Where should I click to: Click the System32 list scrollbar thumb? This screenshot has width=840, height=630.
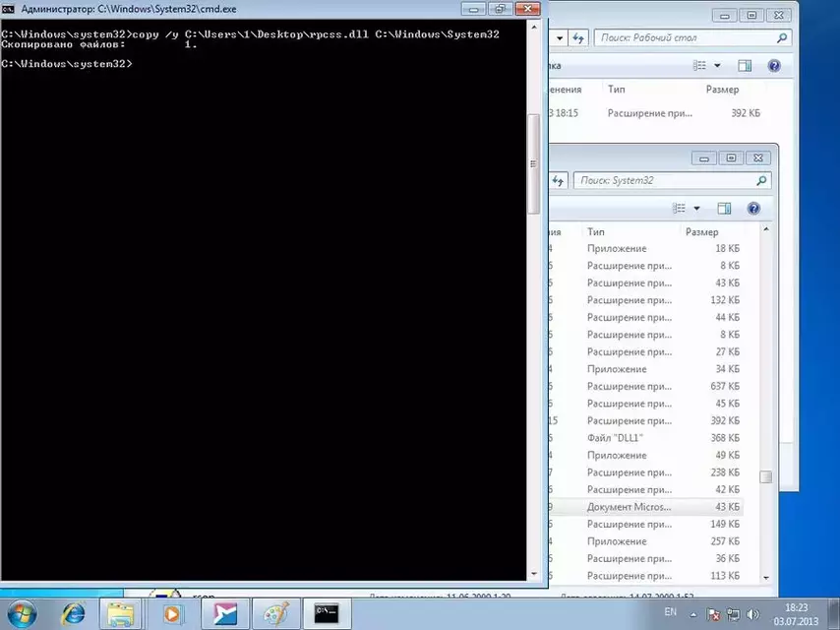(766, 476)
